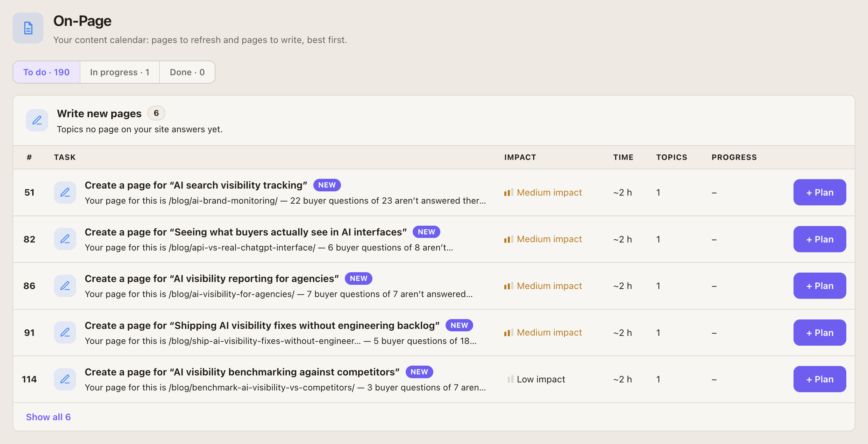Viewport: 868px width, 444px height.
Task: Click the TIME column header
Action: coord(623,157)
